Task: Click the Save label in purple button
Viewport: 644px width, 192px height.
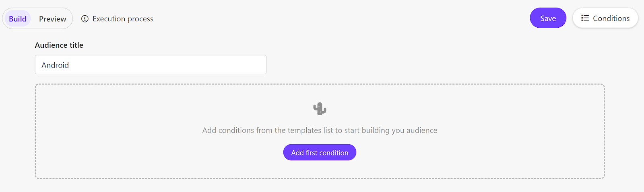Action: 548,18
